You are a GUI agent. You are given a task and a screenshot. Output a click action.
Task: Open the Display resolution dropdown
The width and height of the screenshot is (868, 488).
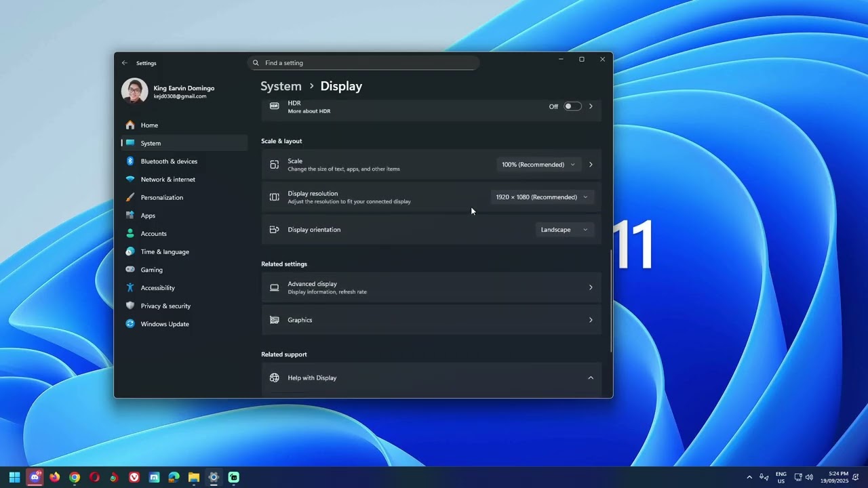[542, 197]
